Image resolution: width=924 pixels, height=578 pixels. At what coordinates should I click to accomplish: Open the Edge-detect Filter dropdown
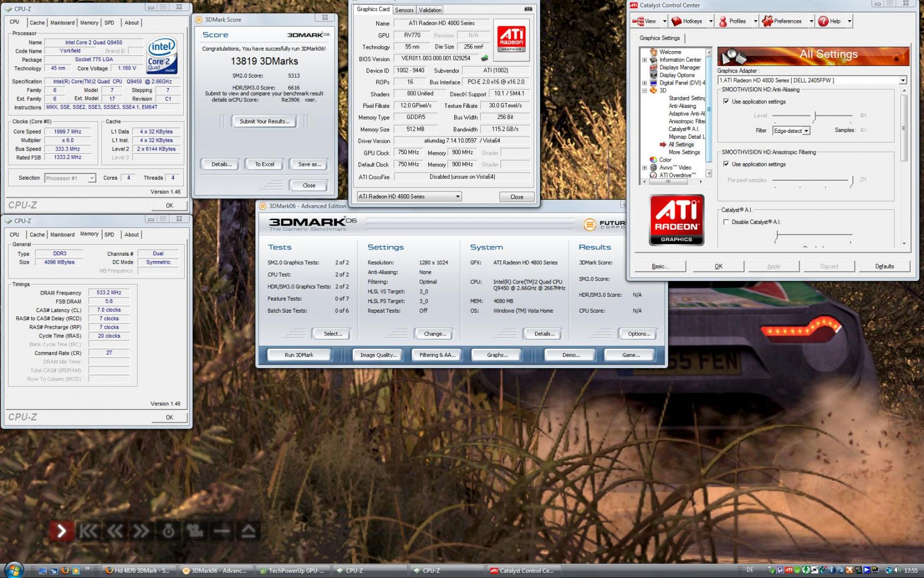point(807,131)
